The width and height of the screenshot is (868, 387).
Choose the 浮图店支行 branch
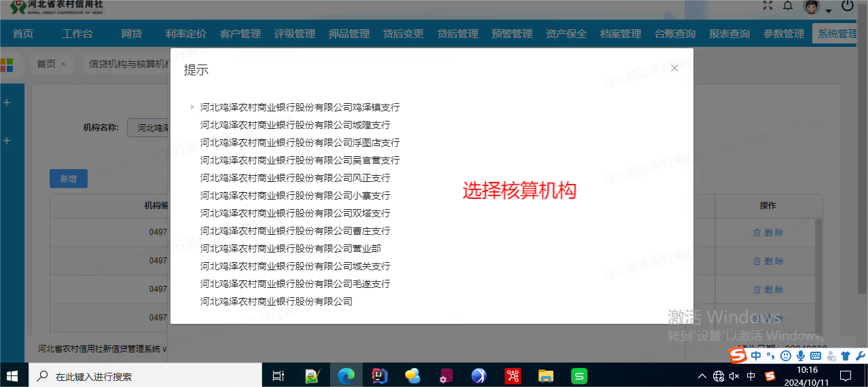pos(300,143)
